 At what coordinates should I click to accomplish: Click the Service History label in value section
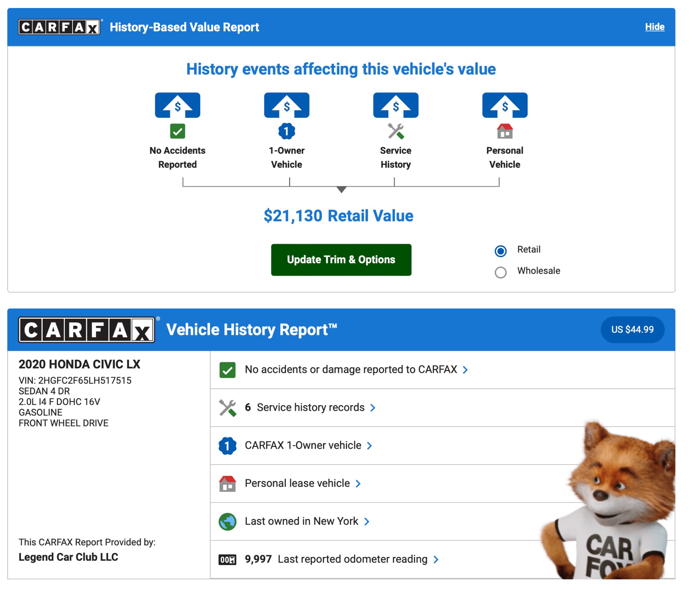[396, 158]
